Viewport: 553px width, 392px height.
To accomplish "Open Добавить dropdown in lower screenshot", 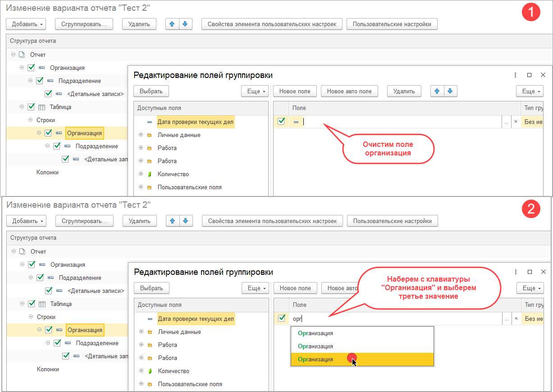I will [27, 221].
